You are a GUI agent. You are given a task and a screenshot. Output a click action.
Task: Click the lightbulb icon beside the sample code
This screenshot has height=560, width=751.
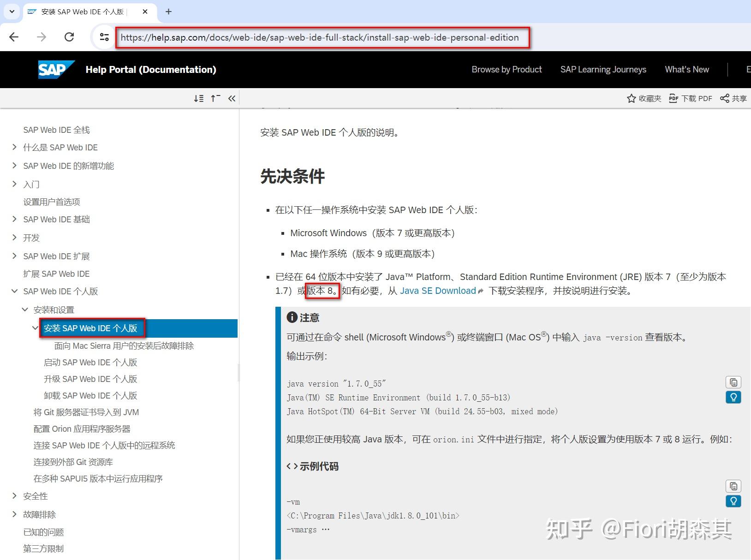(733, 501)
